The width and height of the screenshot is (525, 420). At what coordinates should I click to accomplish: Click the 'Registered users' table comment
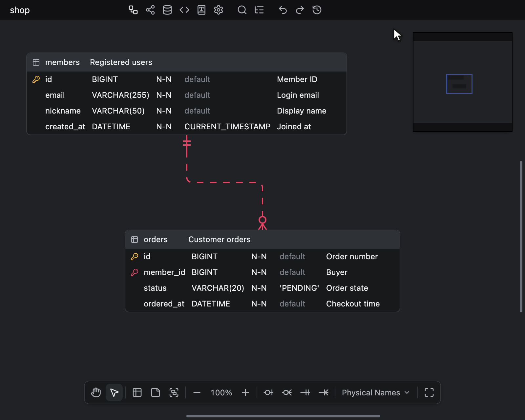point(121,62)
